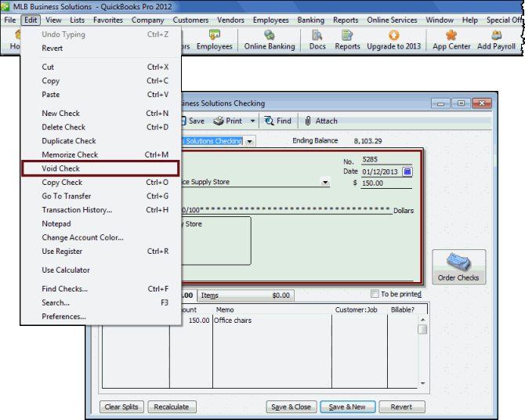Image resolution: width=525 pixels, height=420 pixels.
Task: Choose Search menu entry
Action: (x=100, y=302)
